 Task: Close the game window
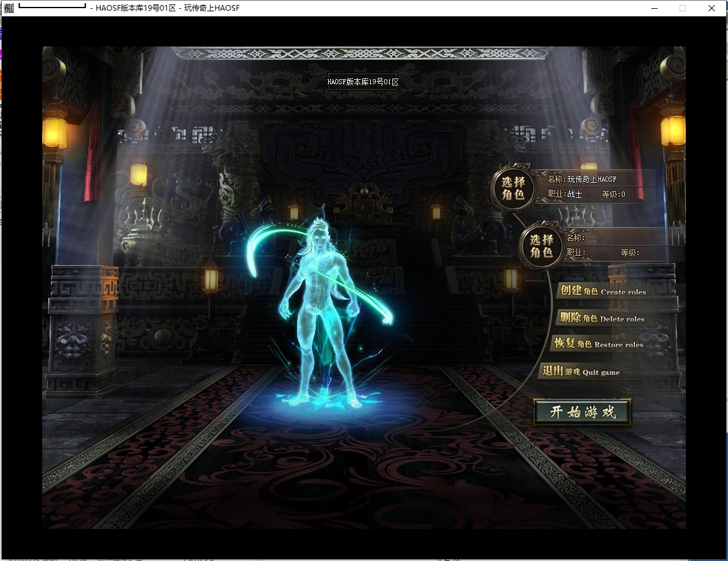[x=711, y=8]
